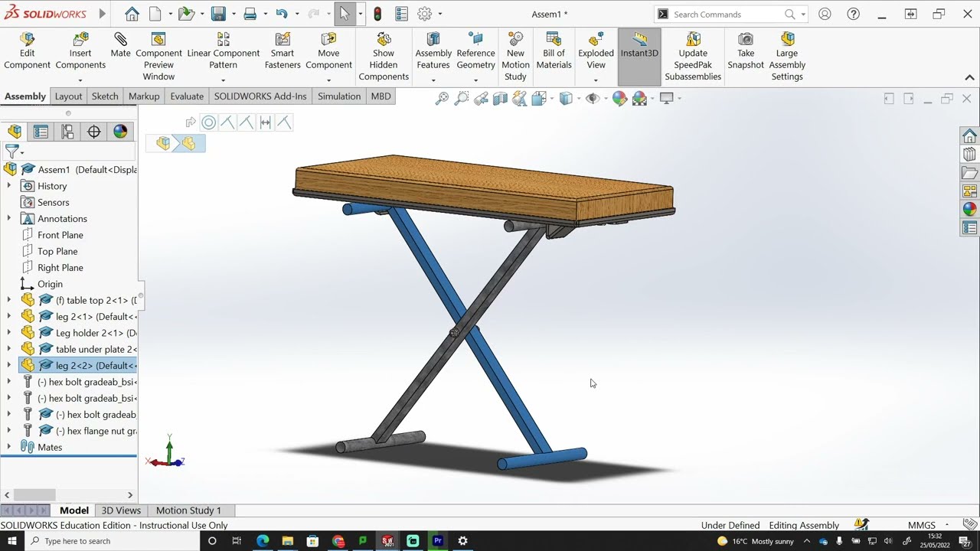The width and height of the screenshot is (980, 551).
Task: Open Edit Appearance color ball icon
Action: [619, 98]
